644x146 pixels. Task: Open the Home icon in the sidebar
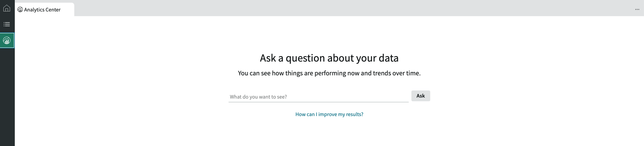(x=7, y=8)
